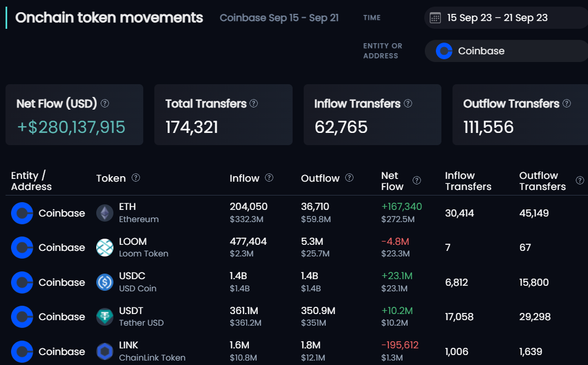Sort by the Token column header
This screenshot has width=588, height=365.
coord(111,178)
